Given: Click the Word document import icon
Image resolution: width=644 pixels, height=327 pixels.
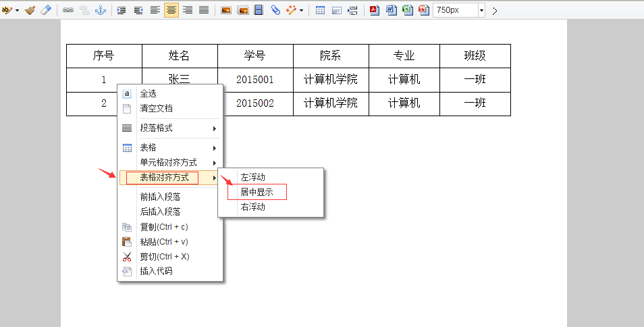Looking at the screenshot, I should pos(391,10).
